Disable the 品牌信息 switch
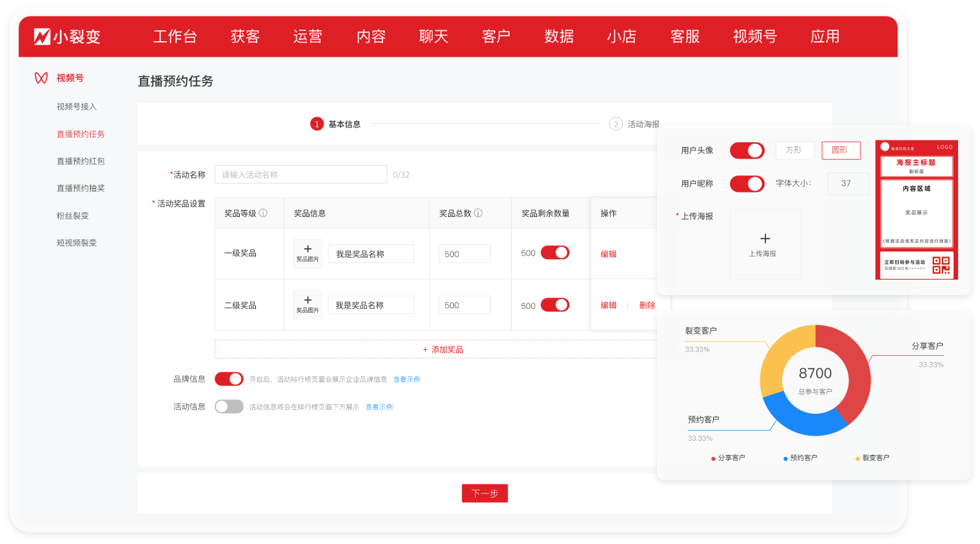Screen dimensions: 980x544 click(x=229, y=379)
